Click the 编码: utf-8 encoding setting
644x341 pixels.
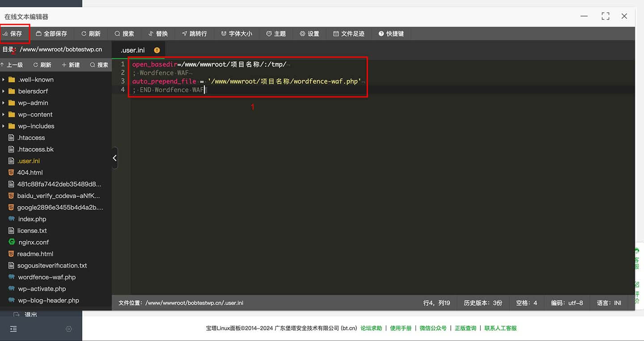pyautogui.click(x=567, y=303)
